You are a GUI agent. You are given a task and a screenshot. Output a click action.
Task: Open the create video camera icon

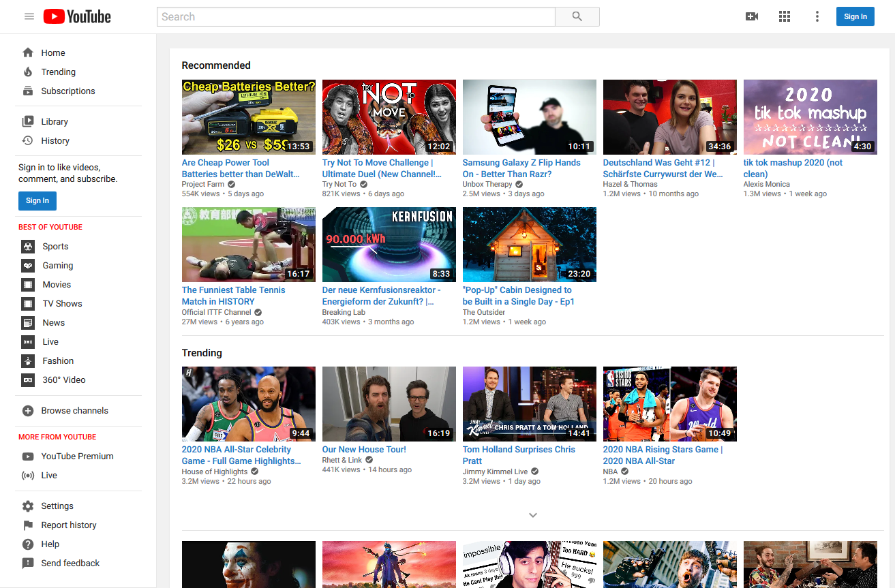(752, 16)
